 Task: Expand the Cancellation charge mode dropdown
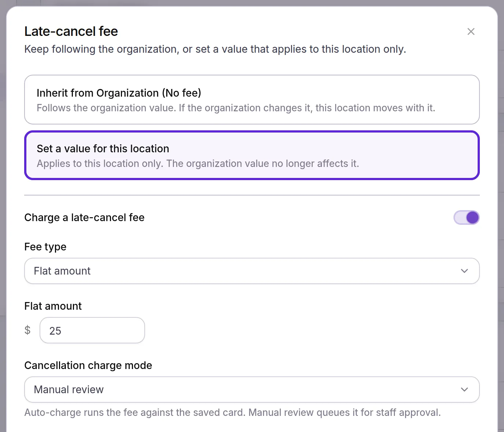click(252, 390)
